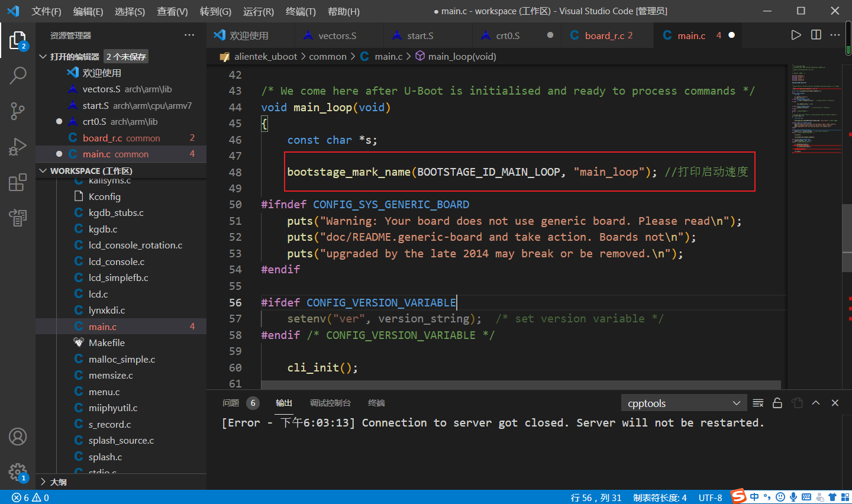Open the Remote Explorer icon in activity bar

click(x=18, y=218)
